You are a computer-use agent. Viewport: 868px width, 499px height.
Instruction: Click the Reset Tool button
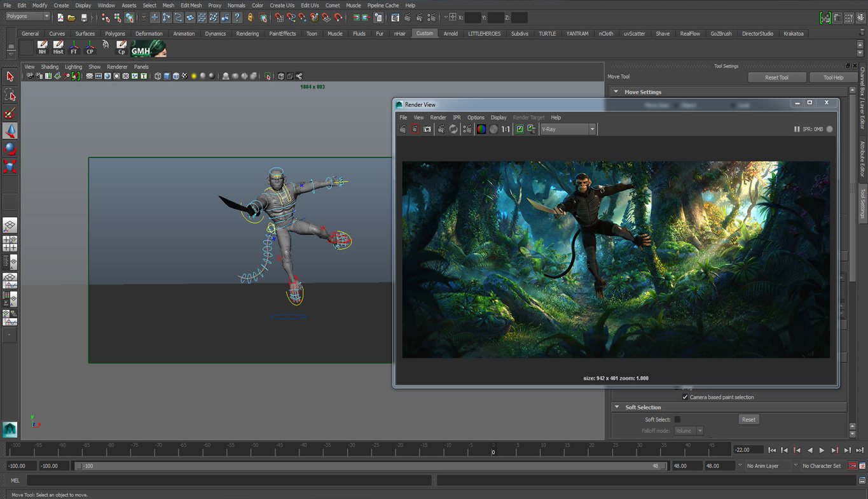click(x=776, y=78)
